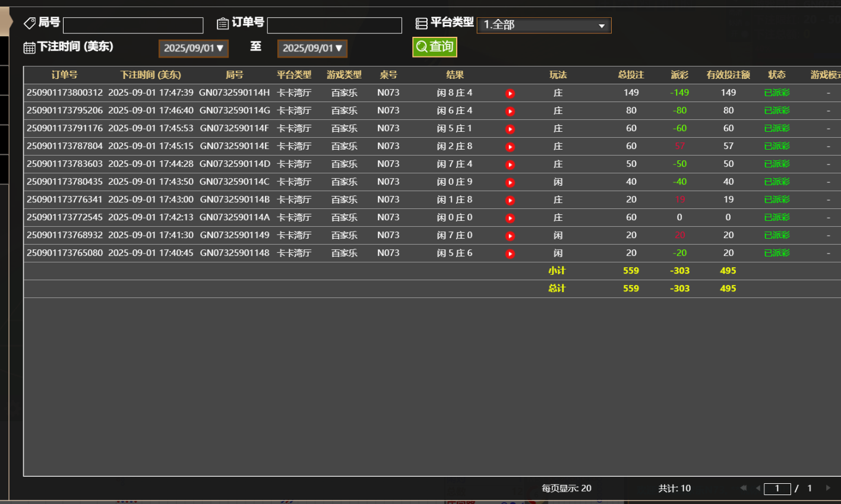Play video replay for round GN0732590114G

click(510, 111)
